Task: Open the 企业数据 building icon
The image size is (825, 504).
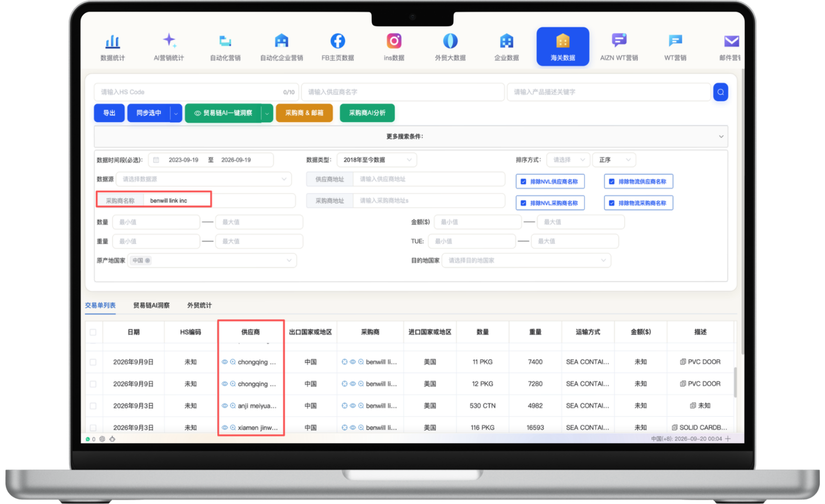Action: tap(507, 41)
